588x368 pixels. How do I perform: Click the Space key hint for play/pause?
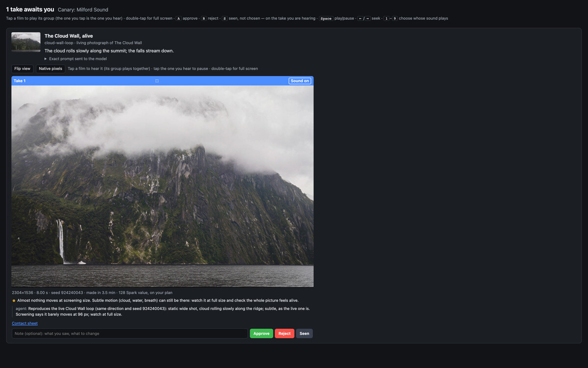click(x=326, y=18)
